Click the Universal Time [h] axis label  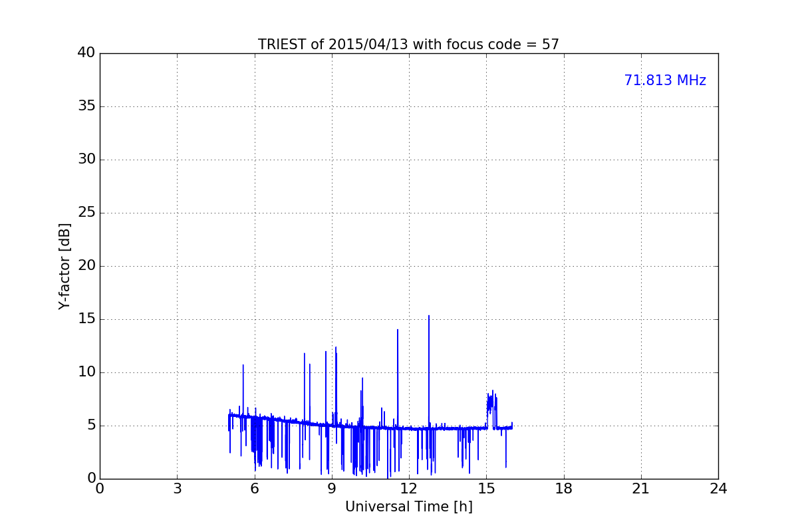click(408, 507)
